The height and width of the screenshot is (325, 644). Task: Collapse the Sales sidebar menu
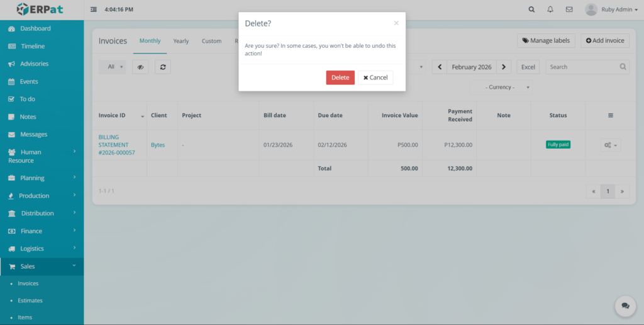[x=42, y=266]
